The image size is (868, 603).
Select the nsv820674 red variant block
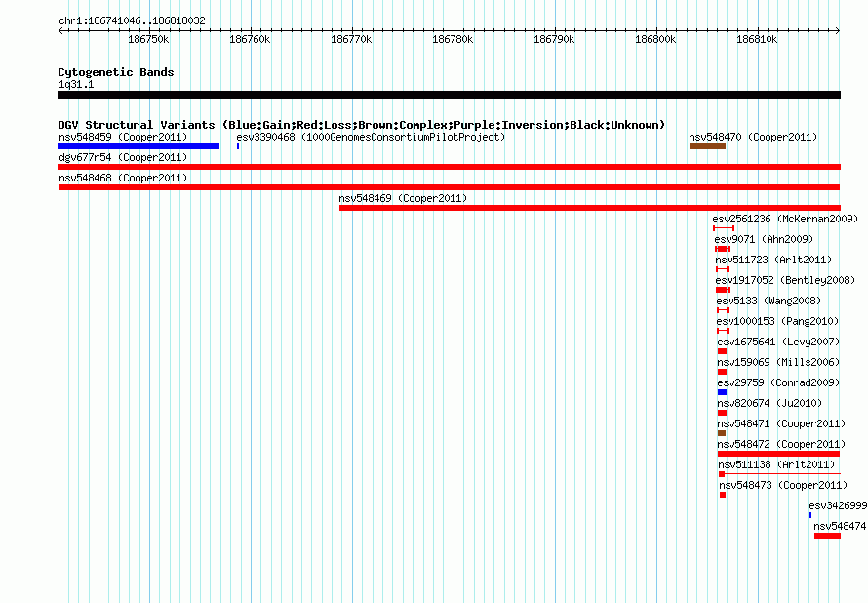click(x=722, y=413)
